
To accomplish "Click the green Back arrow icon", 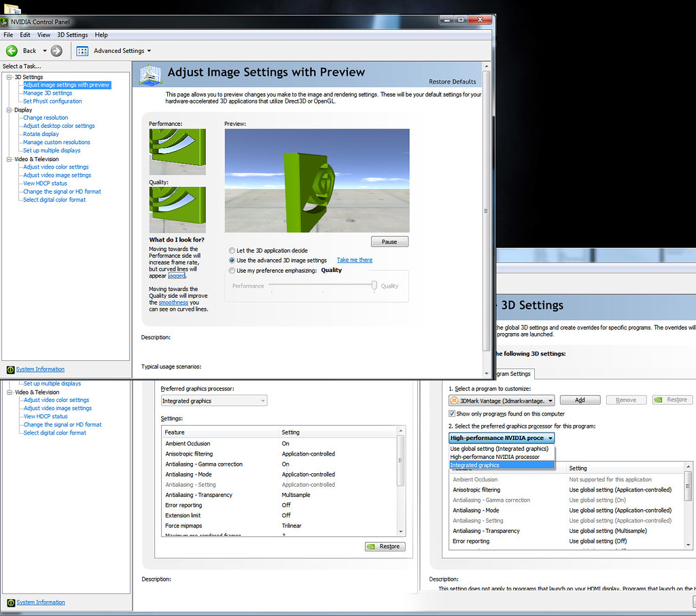I will click(12, 51).
